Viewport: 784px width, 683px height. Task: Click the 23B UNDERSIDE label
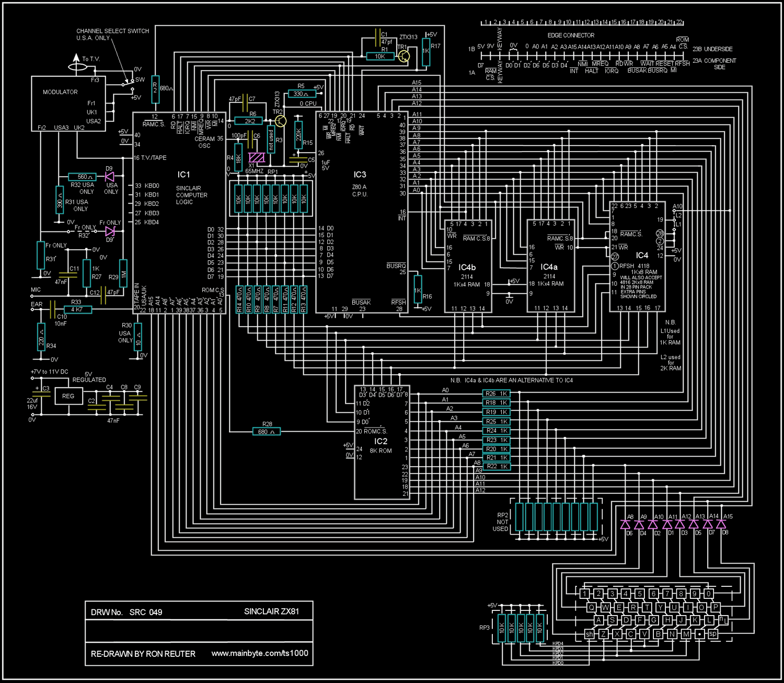[x=713, y=49]
